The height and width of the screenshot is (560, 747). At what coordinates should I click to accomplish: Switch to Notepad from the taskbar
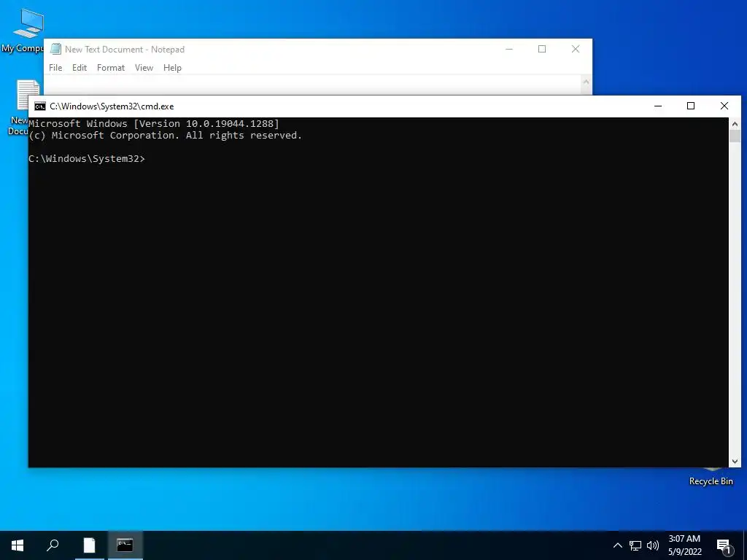89,545
